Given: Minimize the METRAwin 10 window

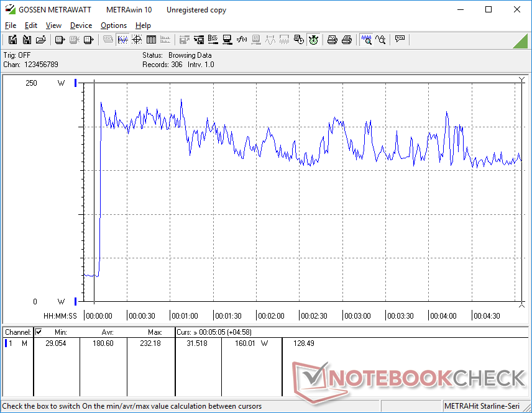Looking at the screenshot, I should coord(461,9).
